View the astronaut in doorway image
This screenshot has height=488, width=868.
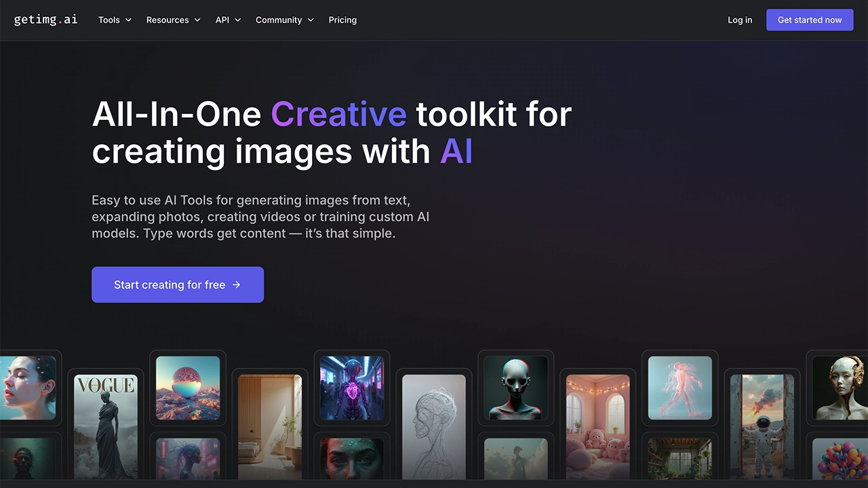coord(762,426)
